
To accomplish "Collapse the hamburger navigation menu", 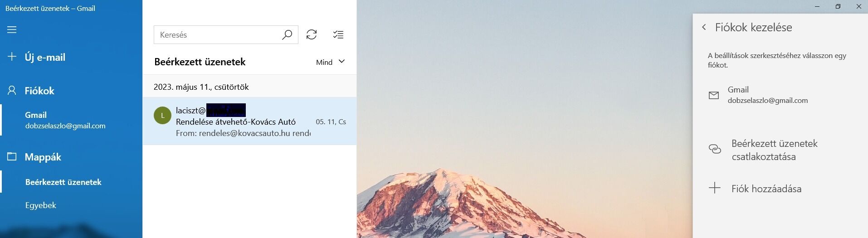I will (12, 30).
